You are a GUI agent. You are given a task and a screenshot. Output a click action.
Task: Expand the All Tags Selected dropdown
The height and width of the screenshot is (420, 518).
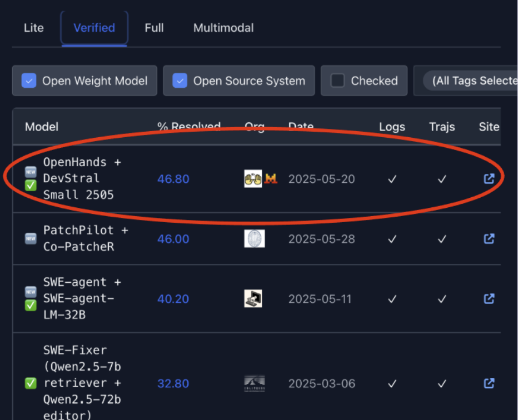tap(472, 81)
